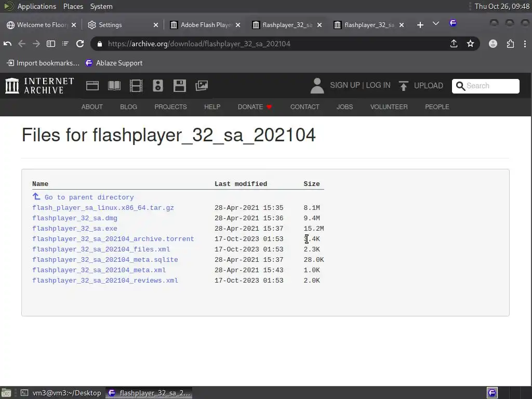532x399 pixels.
Task: Open JOBS in navigation bar
Action: (345, 107)
